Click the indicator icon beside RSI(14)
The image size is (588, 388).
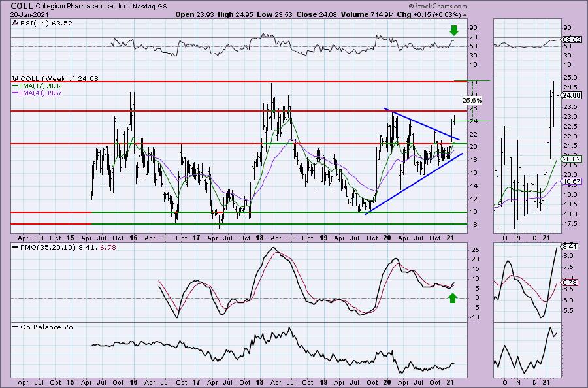(x=15, y=23)
